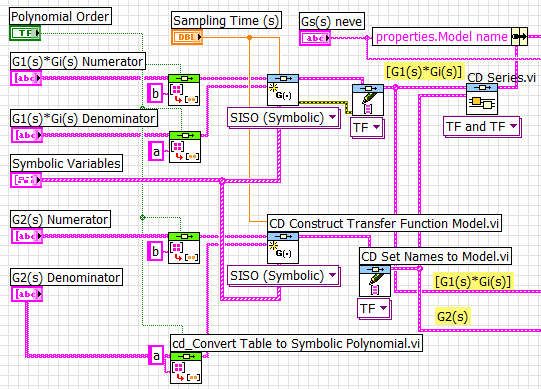541x389 pixels.
Task: Select the Symbolic Variables array terminal
Action: tap(26, 180)
